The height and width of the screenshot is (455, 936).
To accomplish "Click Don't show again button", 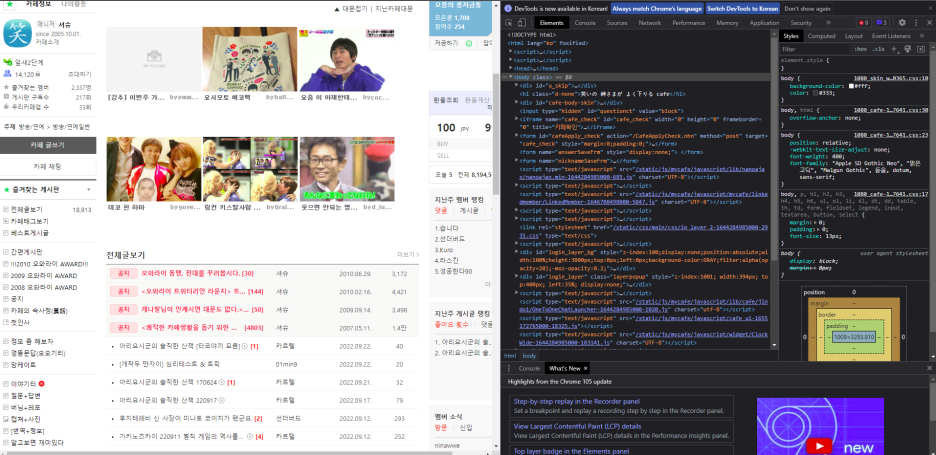I will coord(807,9).
